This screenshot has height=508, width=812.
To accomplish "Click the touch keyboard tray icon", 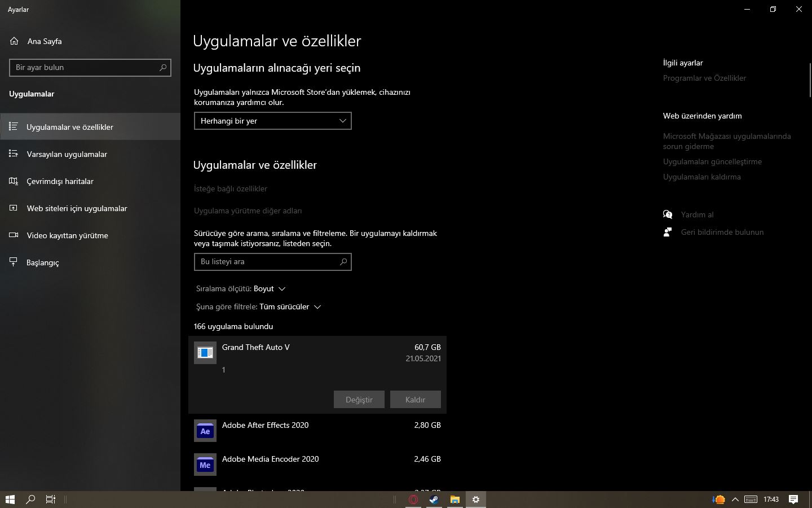I will pos(751,500).
